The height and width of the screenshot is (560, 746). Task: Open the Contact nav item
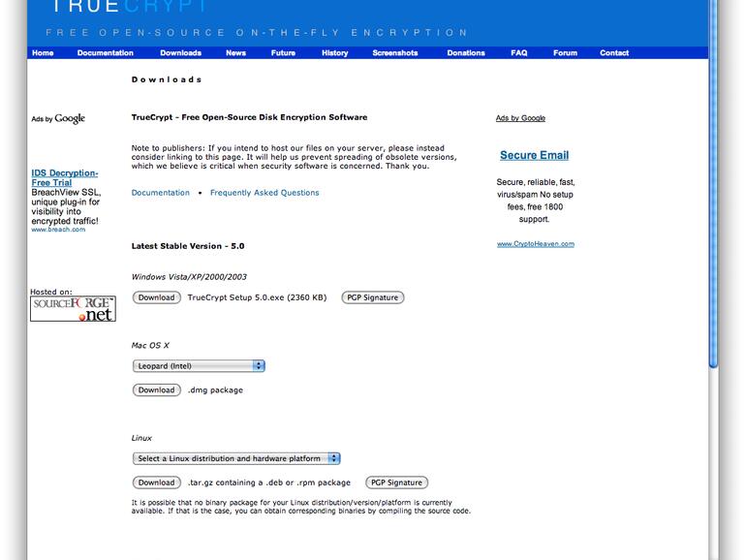coord(614,53)
